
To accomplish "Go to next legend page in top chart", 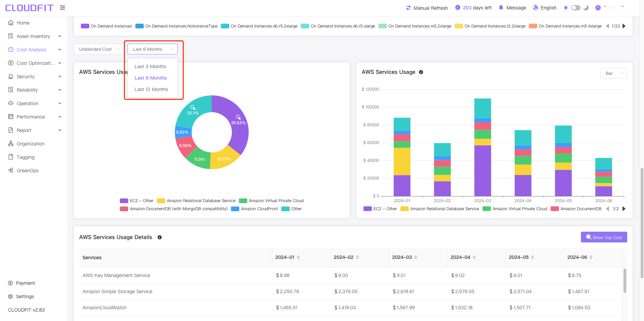I will 624,26.
